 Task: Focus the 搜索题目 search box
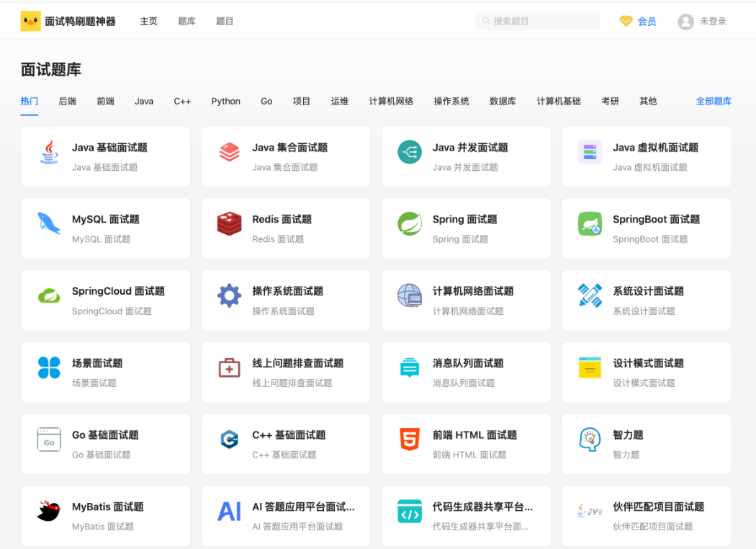[537, 21]
